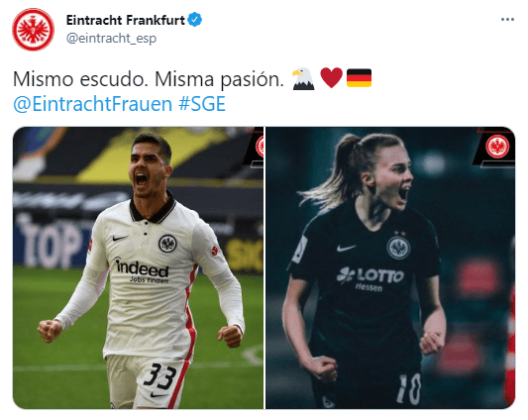Click the German flag emoji
Image resolution: width=528 pixels, height=420 pixels.
(359, 78)
